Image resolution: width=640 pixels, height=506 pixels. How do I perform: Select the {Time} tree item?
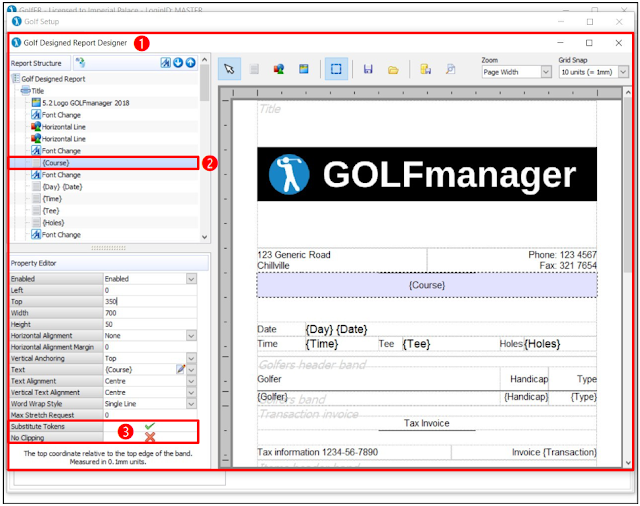coord(52,199)
